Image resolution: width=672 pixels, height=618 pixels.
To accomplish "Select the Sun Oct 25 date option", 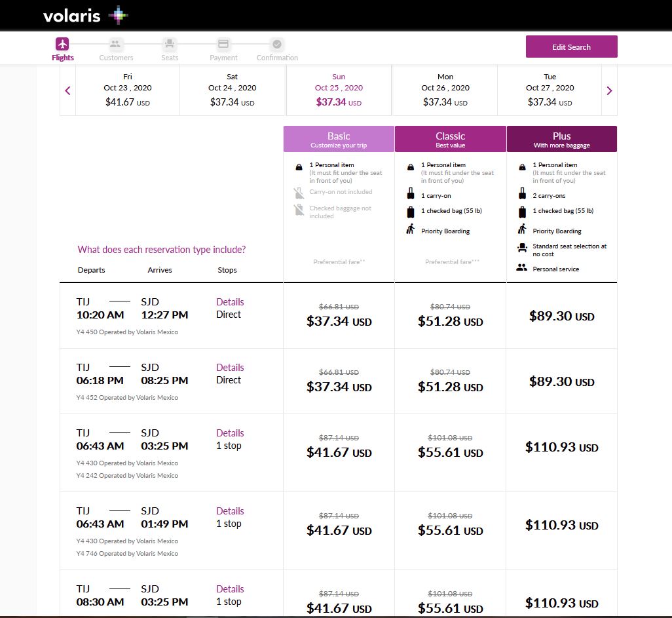I will tap(338, 90).
